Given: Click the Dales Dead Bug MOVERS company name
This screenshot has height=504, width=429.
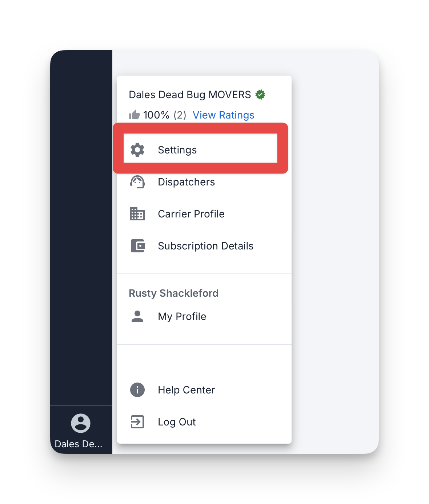Looking at the screenshot, I should (190, 95).
